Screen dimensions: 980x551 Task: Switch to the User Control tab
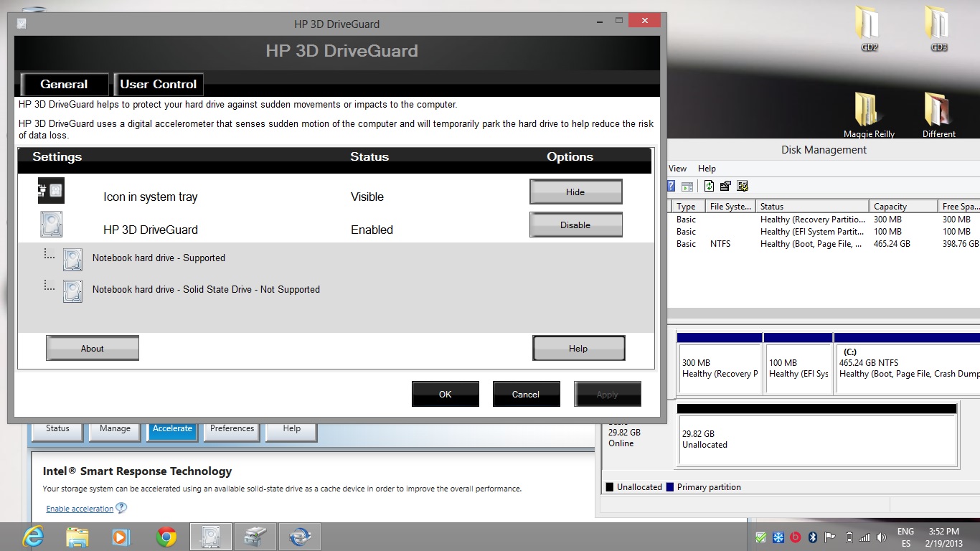tap(159, 85)
